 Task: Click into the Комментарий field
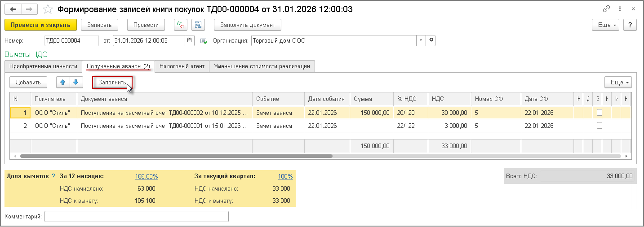pos(137,217)
